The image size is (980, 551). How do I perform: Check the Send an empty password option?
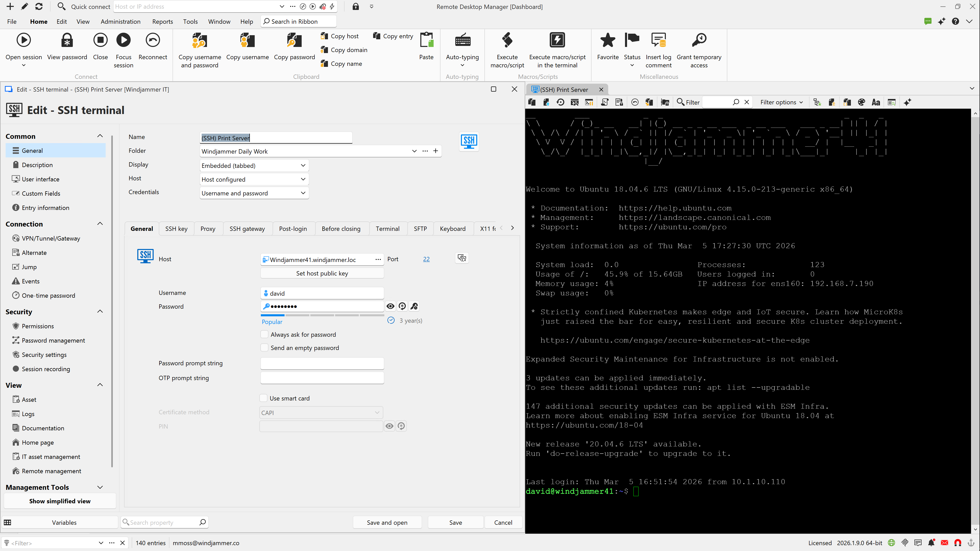click(264, 347)
